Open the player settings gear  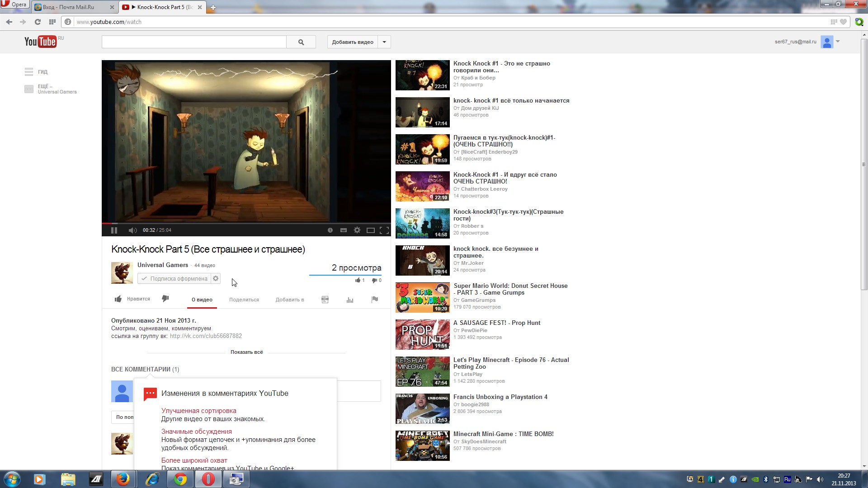pos(357,230)
